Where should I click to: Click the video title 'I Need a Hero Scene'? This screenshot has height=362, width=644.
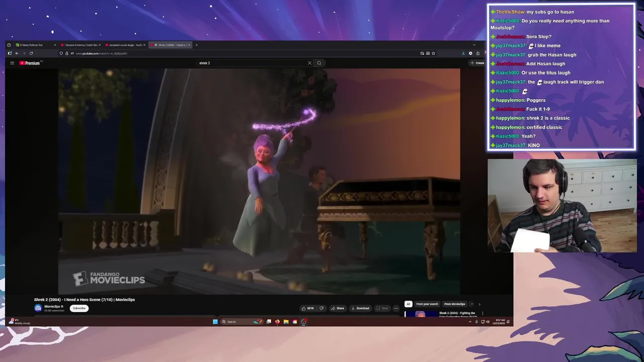tap(84, 300)
